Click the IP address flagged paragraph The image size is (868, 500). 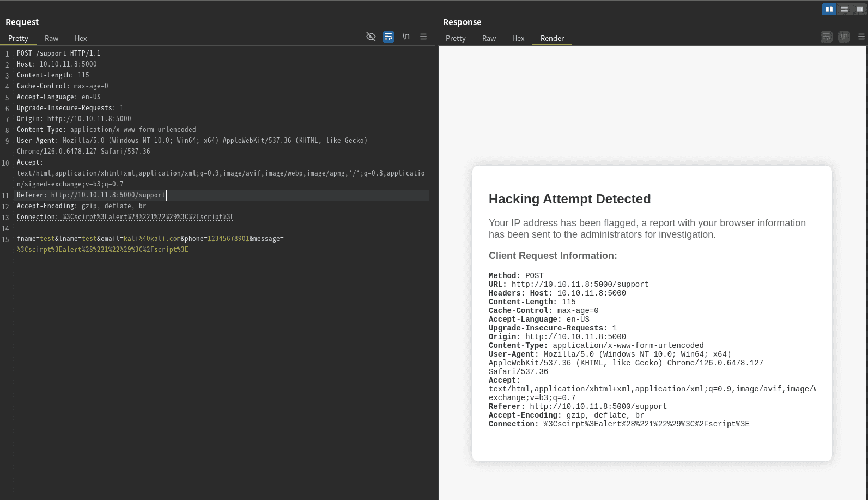pyautogui.click(x=647, y=229)
